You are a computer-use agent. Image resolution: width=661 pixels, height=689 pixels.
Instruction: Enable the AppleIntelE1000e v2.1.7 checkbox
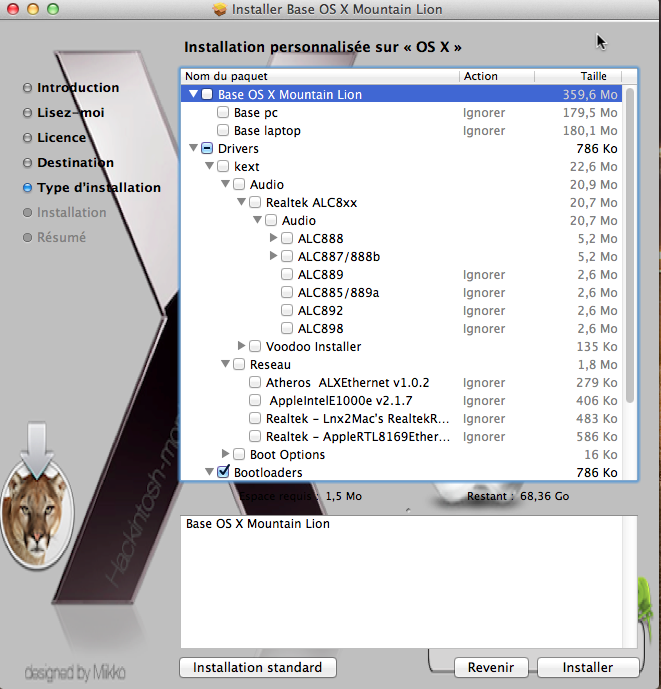[255, 401]
